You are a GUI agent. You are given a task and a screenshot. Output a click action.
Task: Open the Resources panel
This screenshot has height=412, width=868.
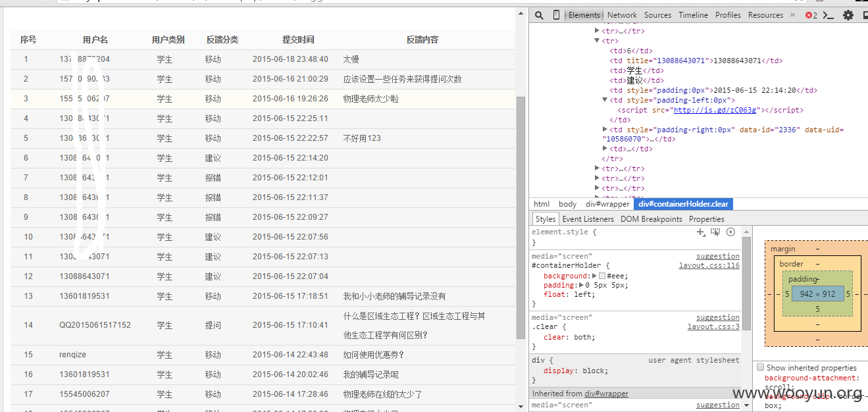pyautogui.click(x=765, y=15)
